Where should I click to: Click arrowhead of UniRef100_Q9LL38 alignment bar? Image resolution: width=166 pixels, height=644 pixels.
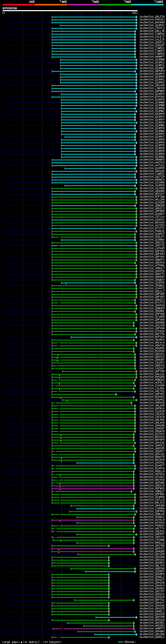coord(135,31)
